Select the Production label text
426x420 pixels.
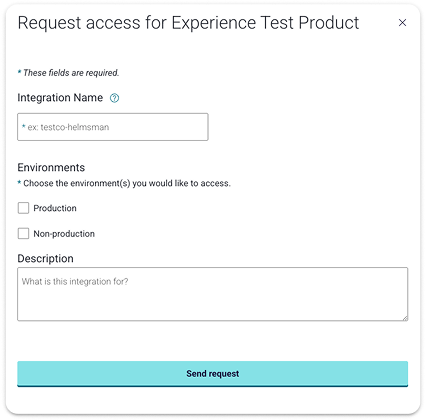pyautogui.click(x=55, y=208)
